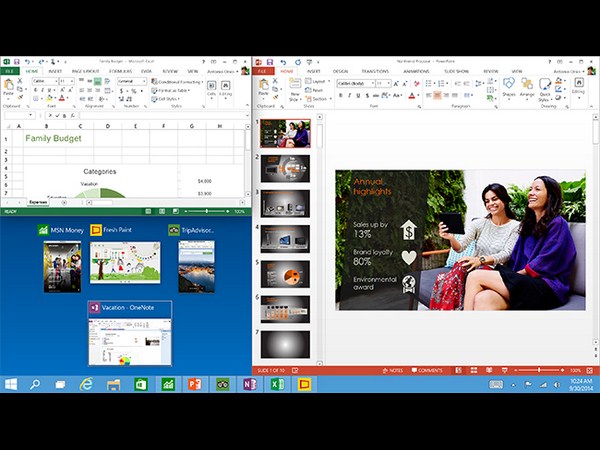Screen dimensions: 600x450
Task: Open the TRANSITIONS tab in PowerPoint
Action: (375, 71)
